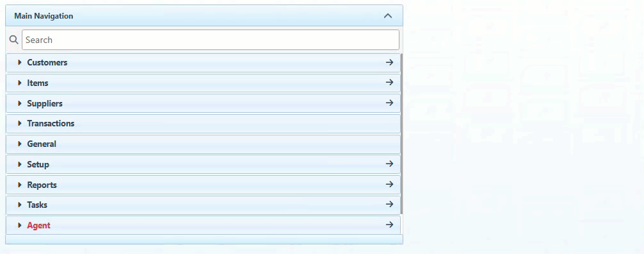The height and width of the screenshot is (254, 644).
Task: Expand the General section triangle
Action: (x=19, y=144)
